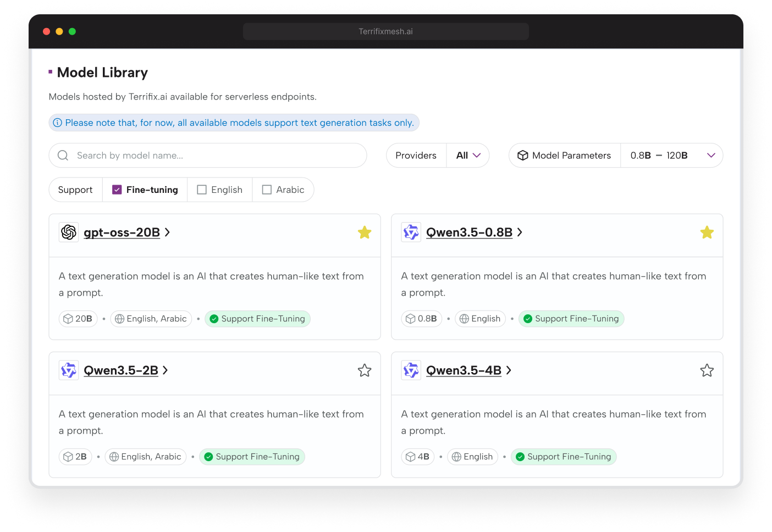Minimize the window with the yellow button

coord(59,31)
